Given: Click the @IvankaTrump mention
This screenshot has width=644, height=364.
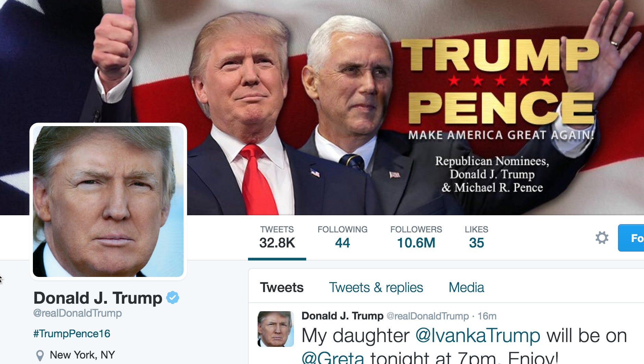Looking at the screenshot, I should click(478, 335).
